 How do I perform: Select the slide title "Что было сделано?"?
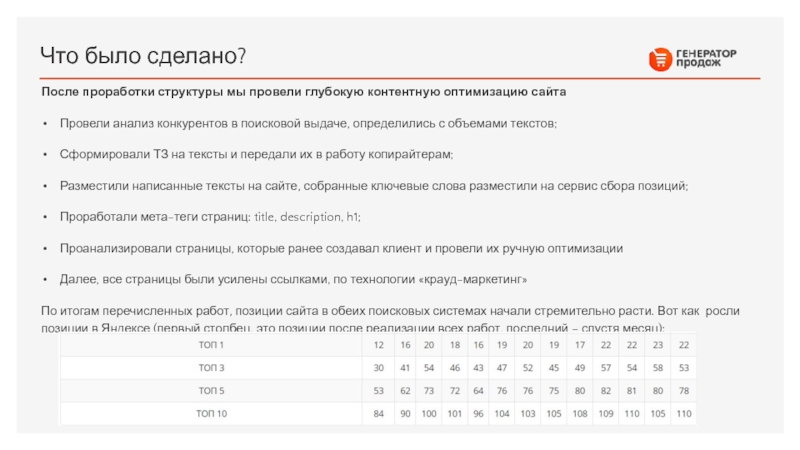[x=143, y=54]
